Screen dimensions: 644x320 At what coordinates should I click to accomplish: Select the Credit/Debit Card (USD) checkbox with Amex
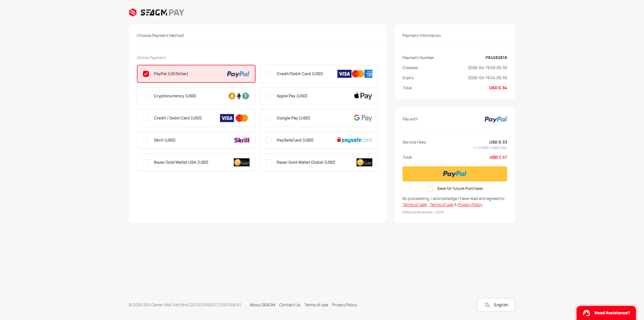click(269, 74)
